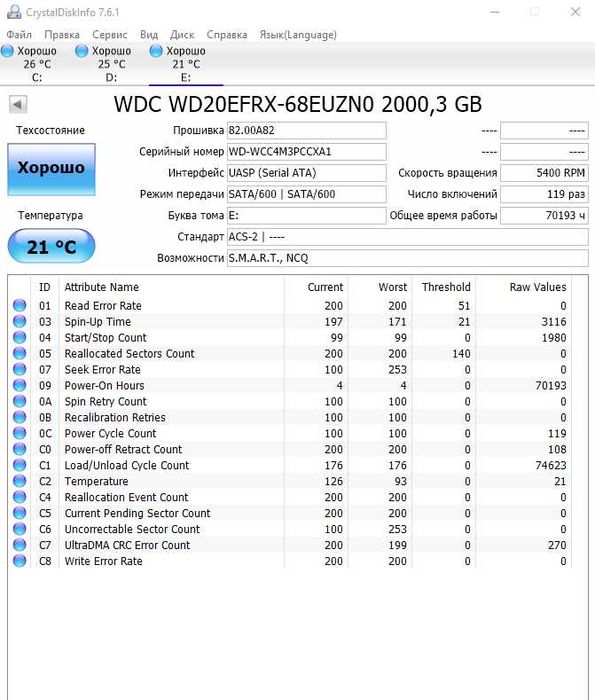Click the Threshold column header
The height and width of the screenshot is (700, 595).
[446, 287]
